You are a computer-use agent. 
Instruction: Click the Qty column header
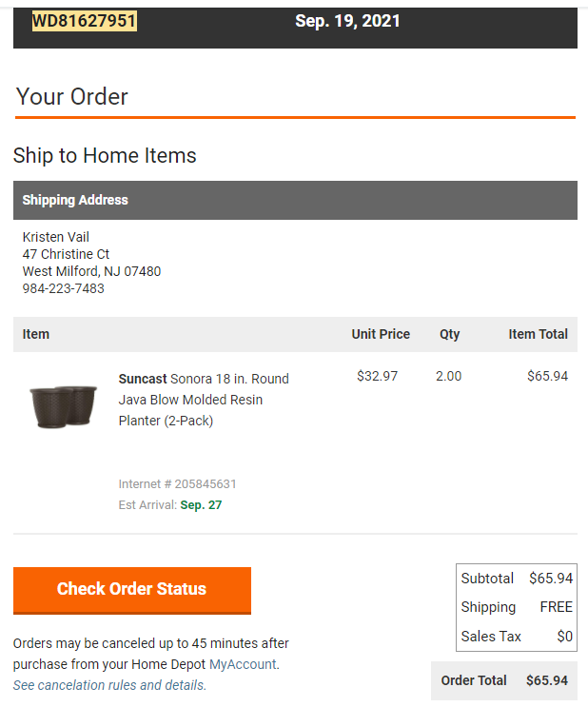[450, 335]
